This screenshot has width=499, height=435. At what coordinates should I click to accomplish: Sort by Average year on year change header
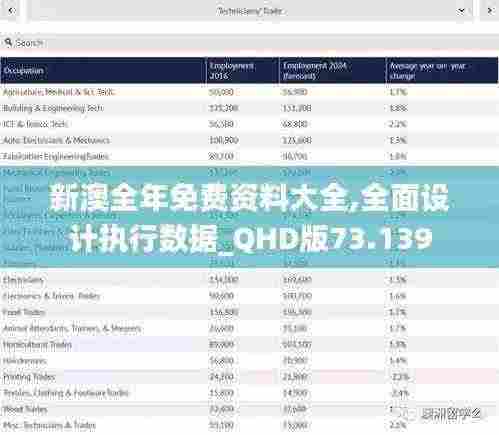click(x=442, y=71)
